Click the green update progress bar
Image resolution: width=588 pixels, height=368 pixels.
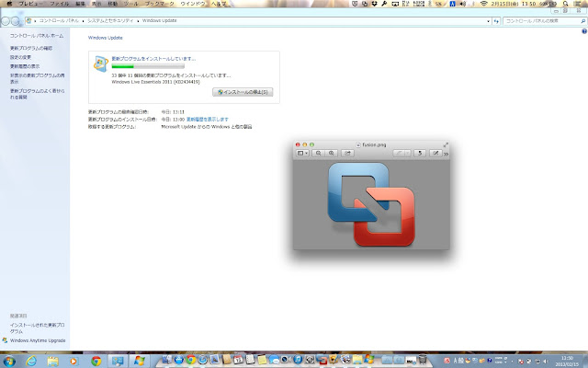click(148, 66)
